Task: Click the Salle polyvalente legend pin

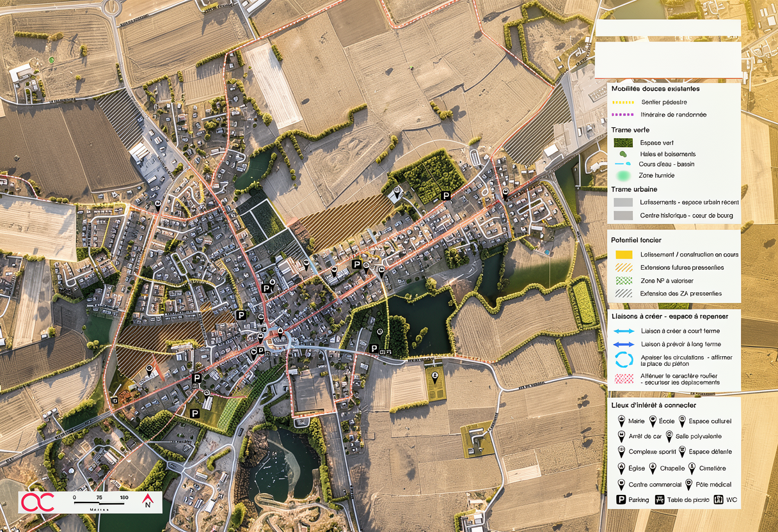Action: [x=669, y=436]
